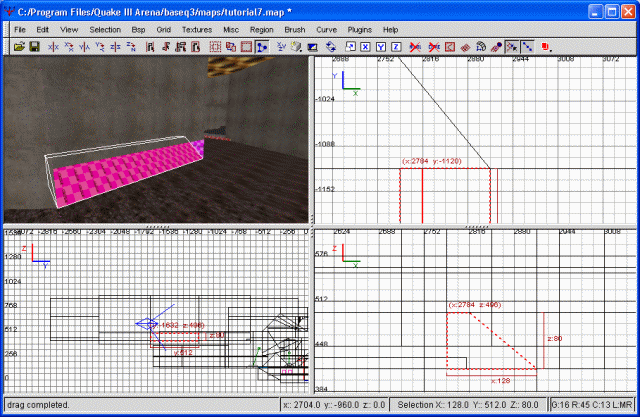Activate the free scaling tool
The image size is (640, 417).
[350, 47]
